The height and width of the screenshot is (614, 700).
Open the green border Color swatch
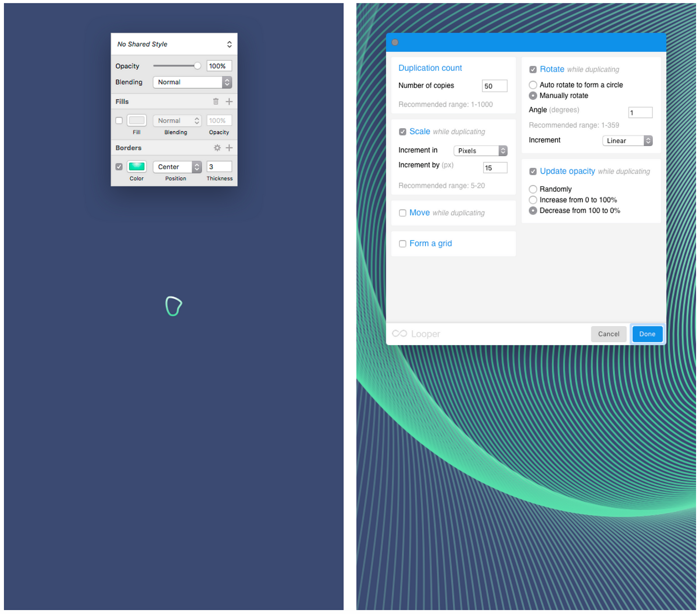pyautogui.click(x=136, y=166)
